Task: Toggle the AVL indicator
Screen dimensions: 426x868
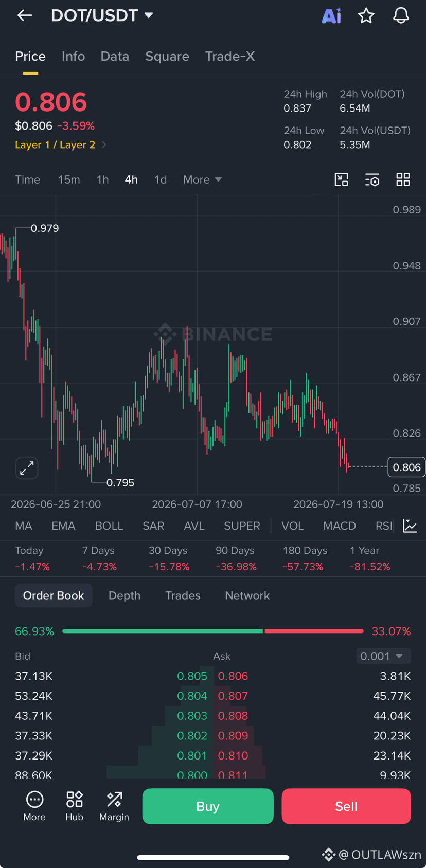Action: (194, 526)
